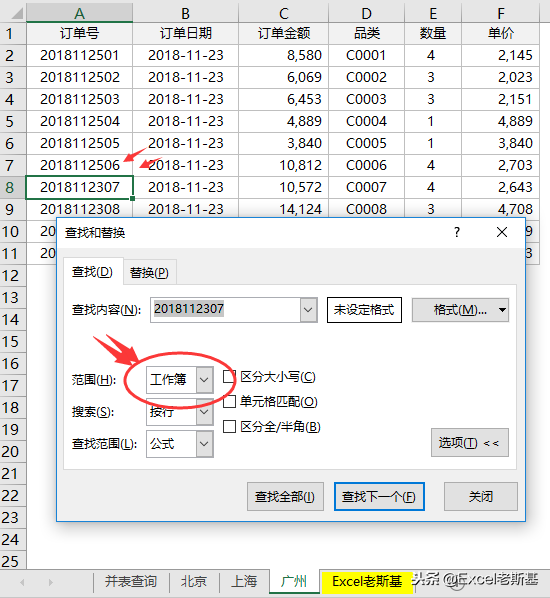This screenshot has height=598, width=550.
Task: Click the 查找内容 input field
Action: pos(225,310)
